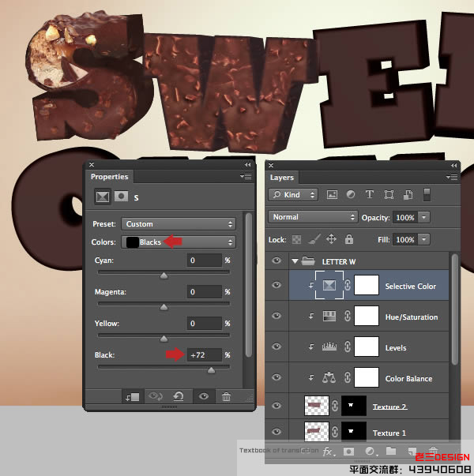Image resolution: width=474 pixels, height=476 pixels.
Task: Click the layer mask icon in Properties
Action: (121, 197)
